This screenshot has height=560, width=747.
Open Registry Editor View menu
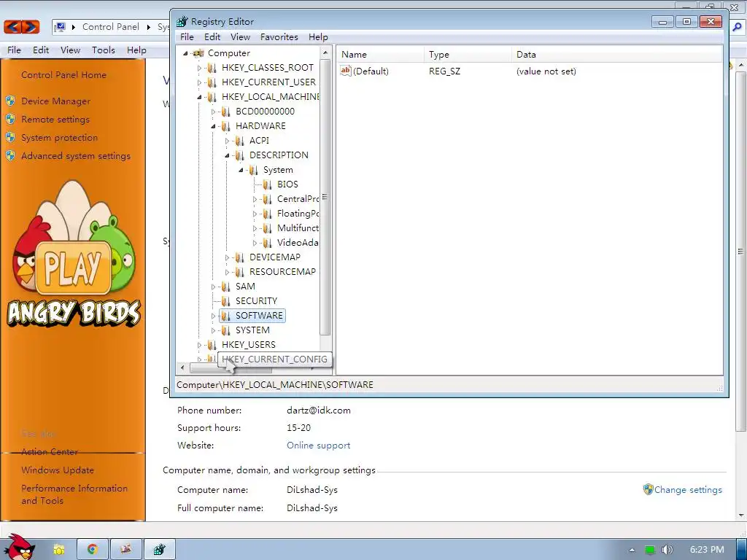(x=240, y=37)
